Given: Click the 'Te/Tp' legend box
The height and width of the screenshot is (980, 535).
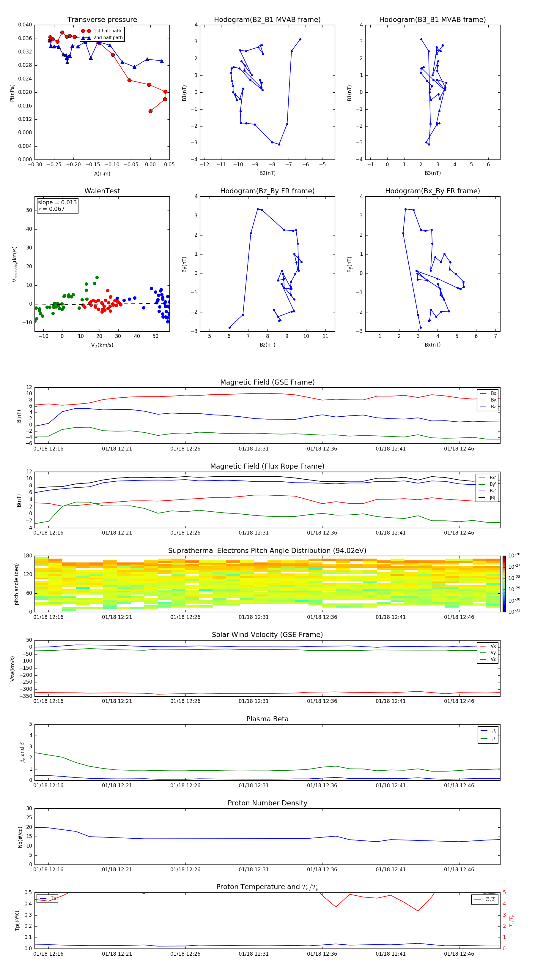Looking at the screenshot, I should [x=485, y=899].
